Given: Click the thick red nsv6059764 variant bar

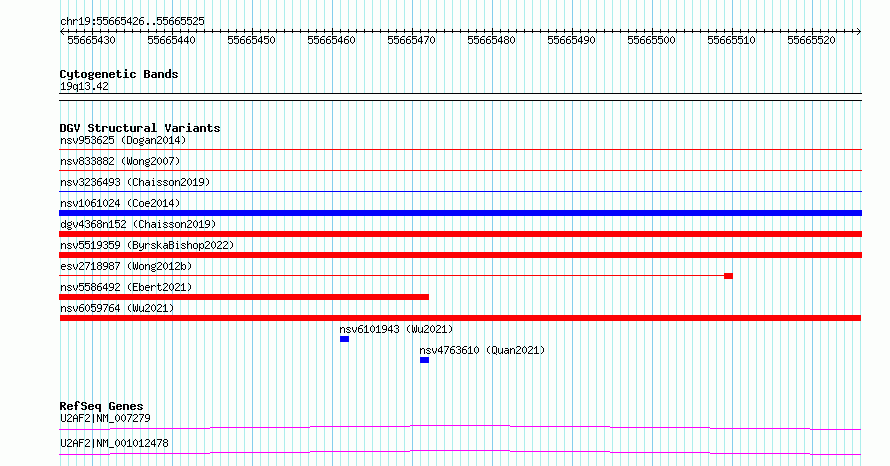Looking at the screenshot, I should 460,318.
